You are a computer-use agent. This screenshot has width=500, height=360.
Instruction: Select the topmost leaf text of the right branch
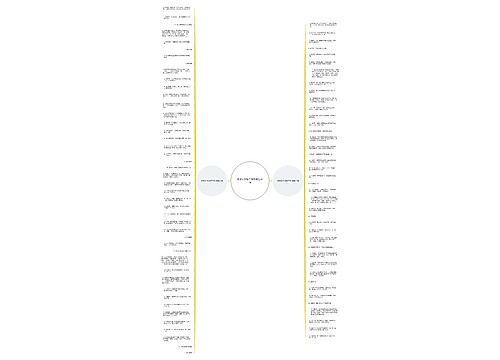(323, 24)
